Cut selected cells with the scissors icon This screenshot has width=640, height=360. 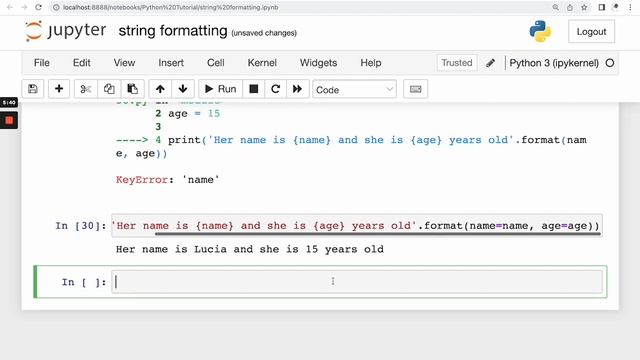86,89
